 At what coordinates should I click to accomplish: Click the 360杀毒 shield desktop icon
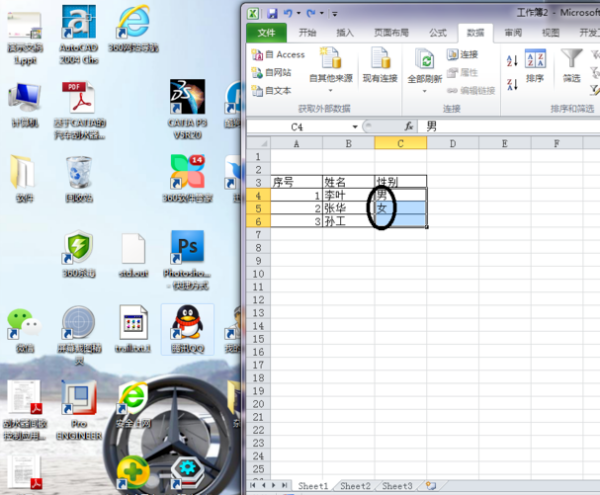point(79,253)
